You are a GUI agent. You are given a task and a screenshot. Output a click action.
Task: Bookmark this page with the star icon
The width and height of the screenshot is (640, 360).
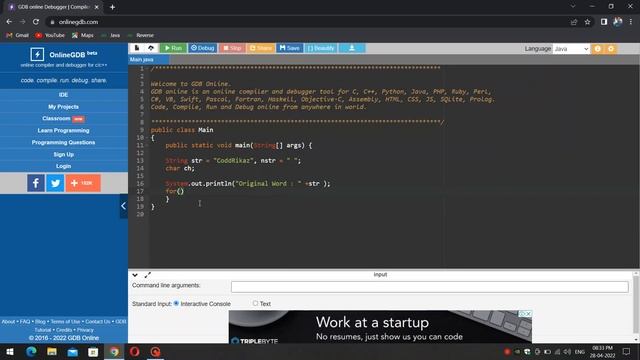[x=587, y=22]
